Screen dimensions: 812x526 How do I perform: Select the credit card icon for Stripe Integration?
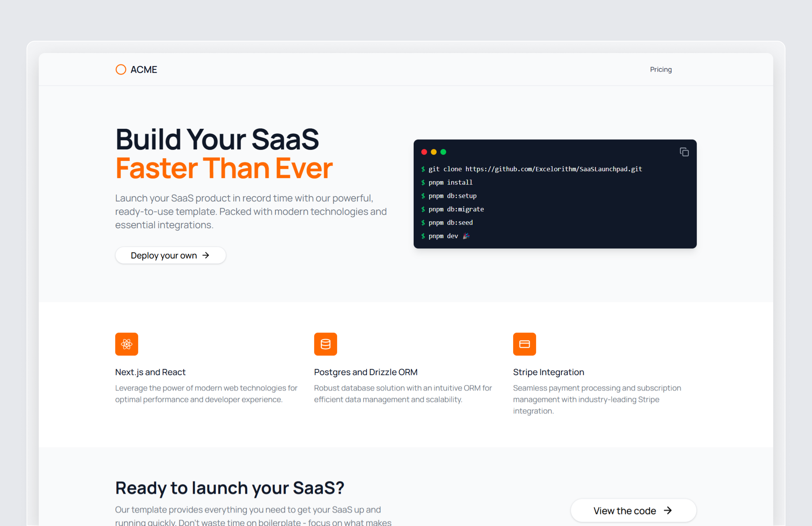coord(524,344)
